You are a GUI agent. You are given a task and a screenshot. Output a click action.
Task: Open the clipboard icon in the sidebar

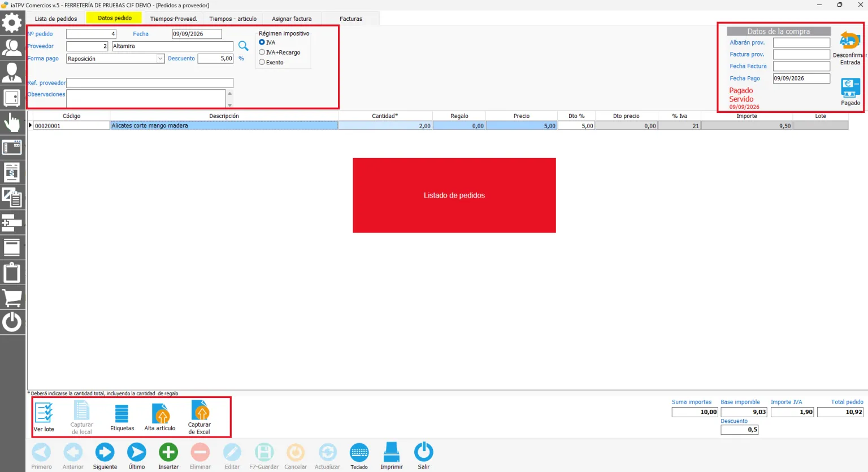[12, 272]
